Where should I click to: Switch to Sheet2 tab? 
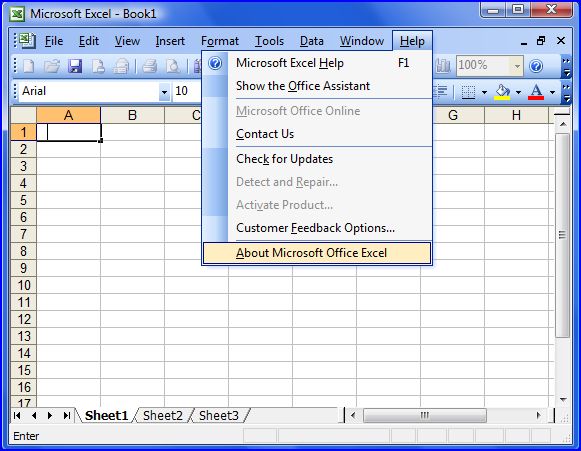click(x=163, y=415)
